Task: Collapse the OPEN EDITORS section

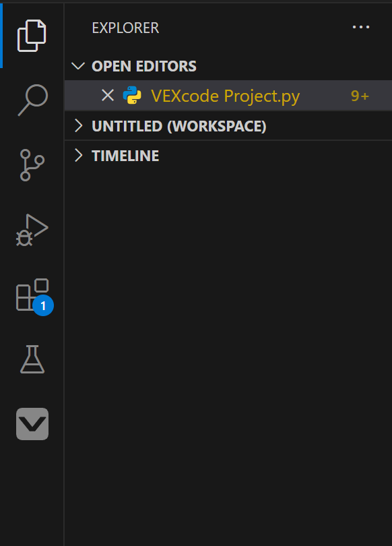Action: click(x=78, y=66)
